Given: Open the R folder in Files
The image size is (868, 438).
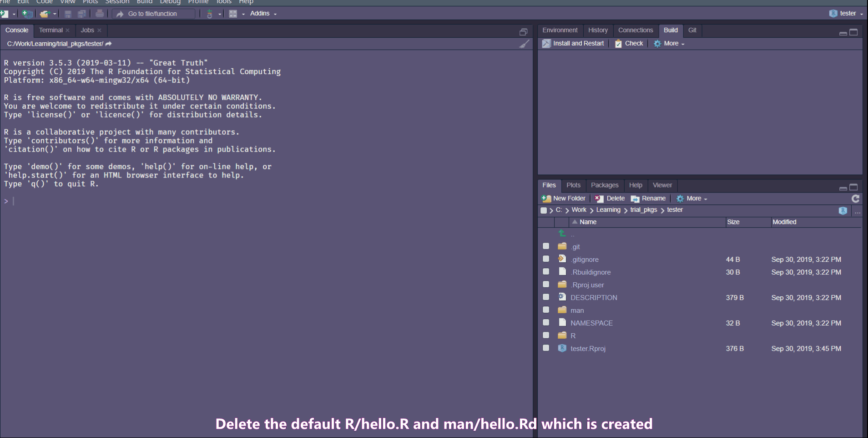Looking at the screenshot, I should click(573, 336).
